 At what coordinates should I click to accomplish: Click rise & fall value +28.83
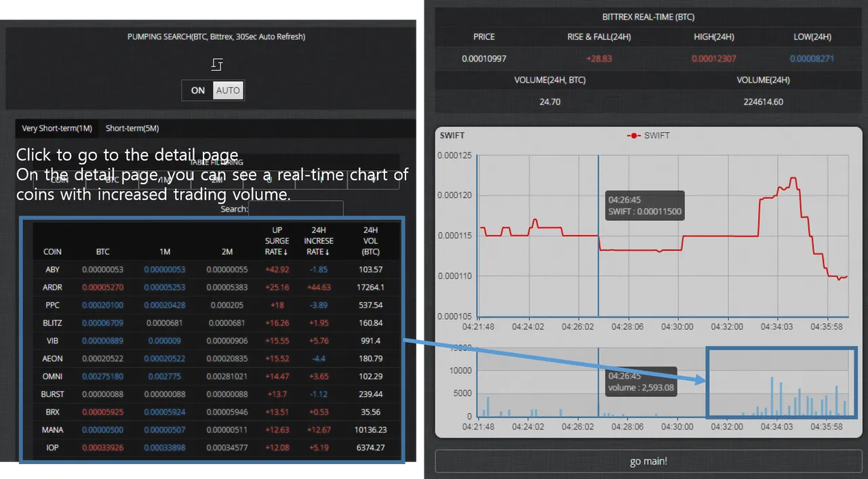(x=599, y=58)
